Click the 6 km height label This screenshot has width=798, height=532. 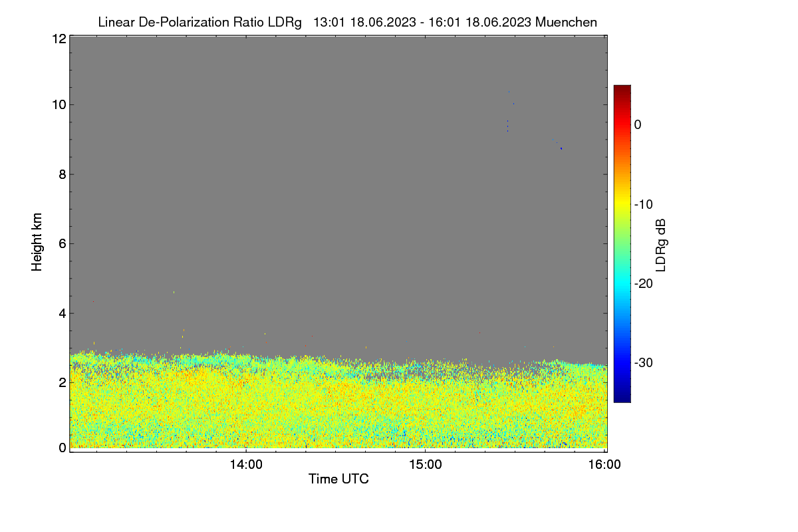[63, 243]
